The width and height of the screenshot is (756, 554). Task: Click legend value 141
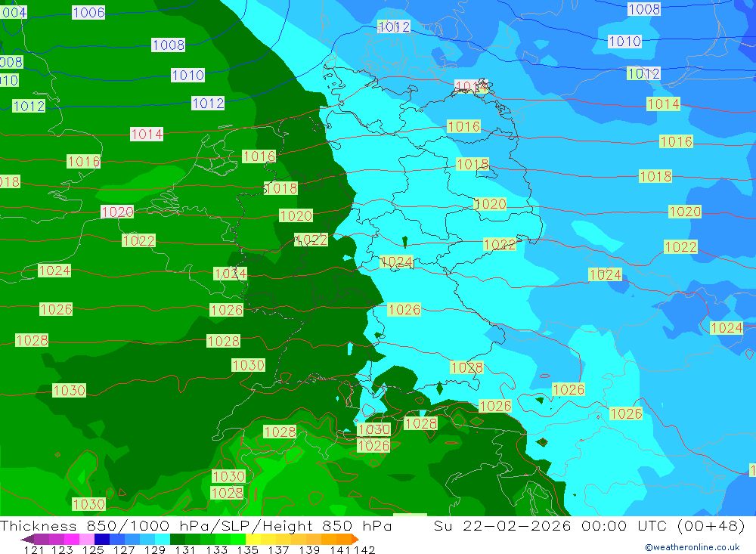pyautogui.click(x=340, y=549)
